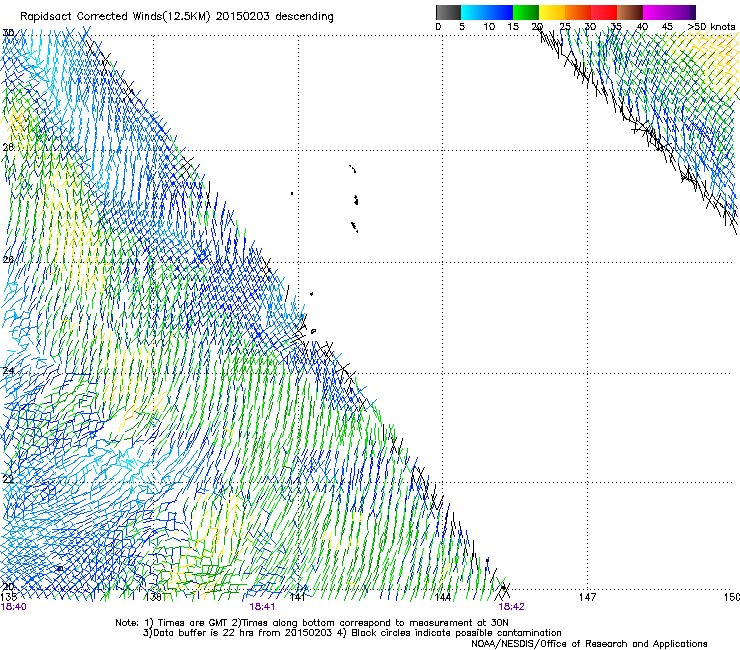The image size is (740, 650).
Task: Select the orange 25-30 knots color bar segment
Action: tap(578, 12)
